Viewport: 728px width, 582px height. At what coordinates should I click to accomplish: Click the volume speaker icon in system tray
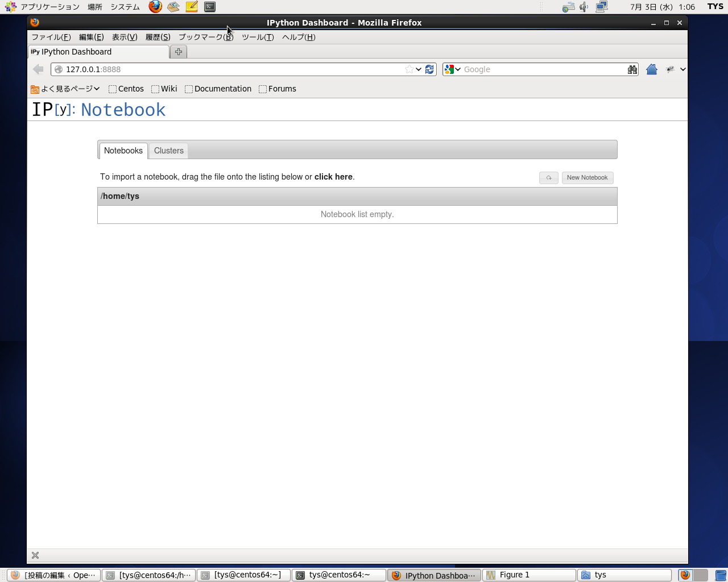(584, 7)
